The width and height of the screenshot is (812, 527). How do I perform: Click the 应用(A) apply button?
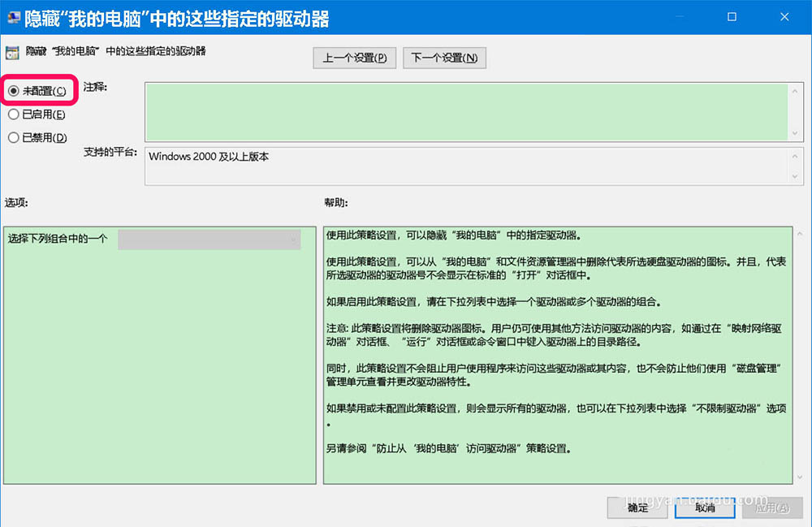pos(772,508)
